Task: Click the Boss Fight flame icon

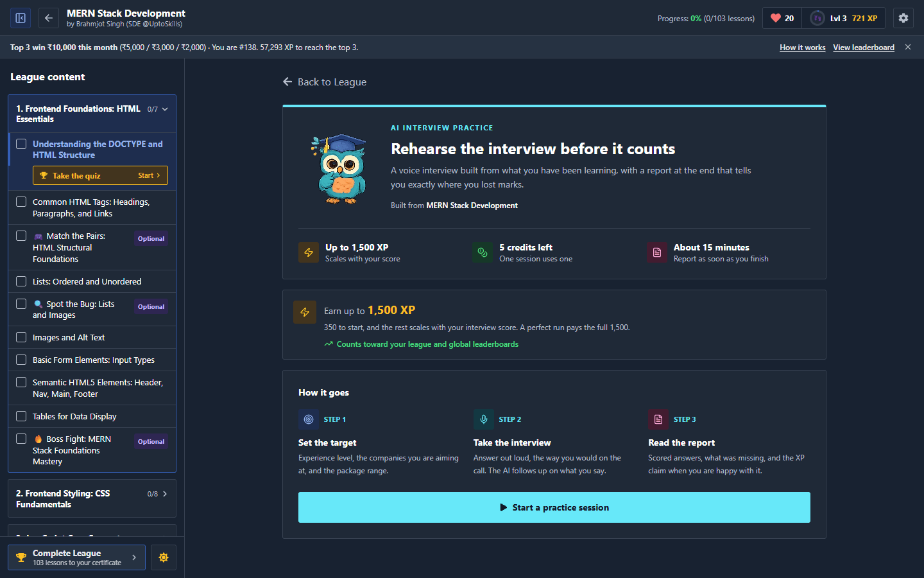Action: click(38, 439)
